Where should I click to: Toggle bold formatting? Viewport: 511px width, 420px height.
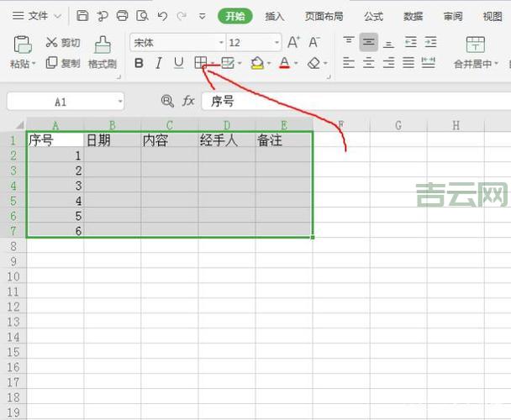pyautogui.click(x=139, y=63)
